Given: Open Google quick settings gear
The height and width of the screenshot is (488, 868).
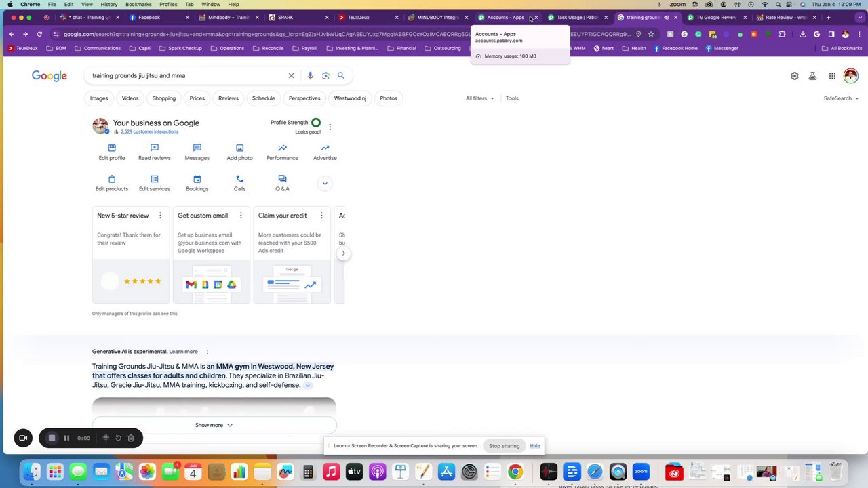Looking at the screenshot, I should point(795,76).
